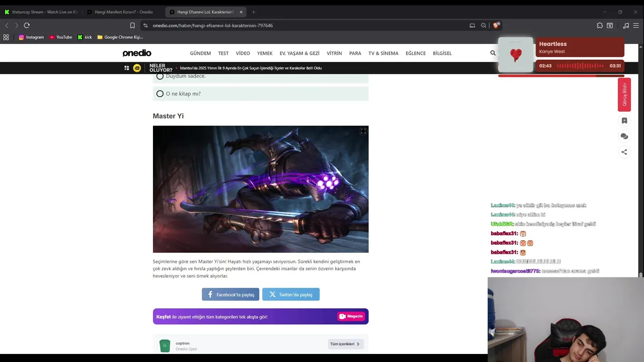Click the Magazin badge in Keşfet banner
644x362 pixels.
351,316
